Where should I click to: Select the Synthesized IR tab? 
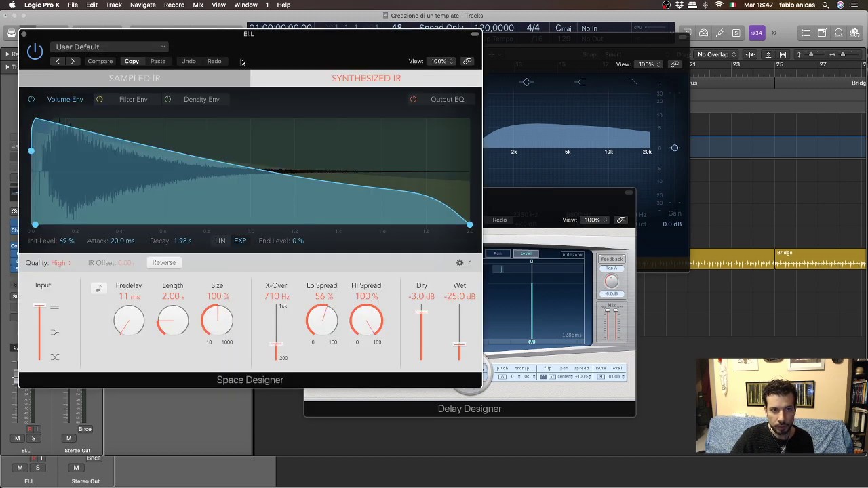[x=366, y=78]
